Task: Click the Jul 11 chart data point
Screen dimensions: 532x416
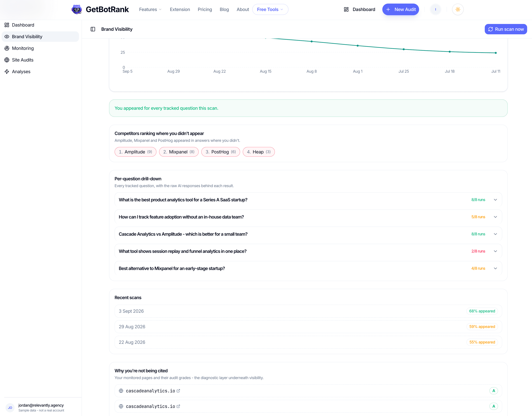Action: 496,53
